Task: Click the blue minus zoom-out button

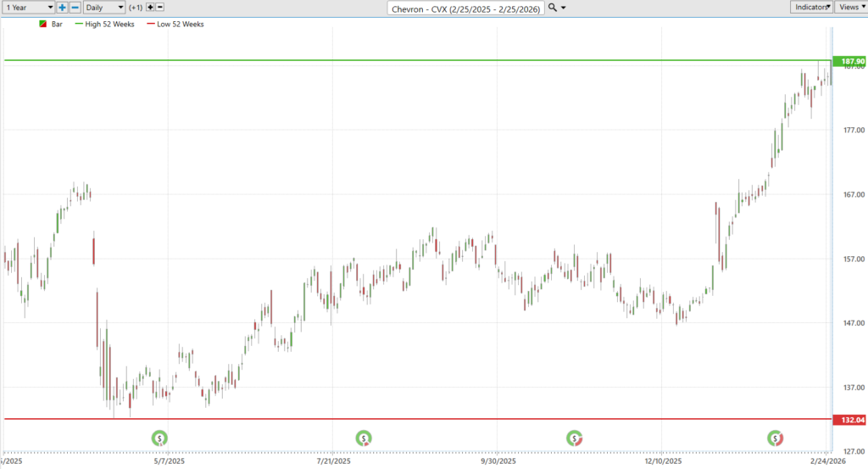Action: [x=75, y=7]
